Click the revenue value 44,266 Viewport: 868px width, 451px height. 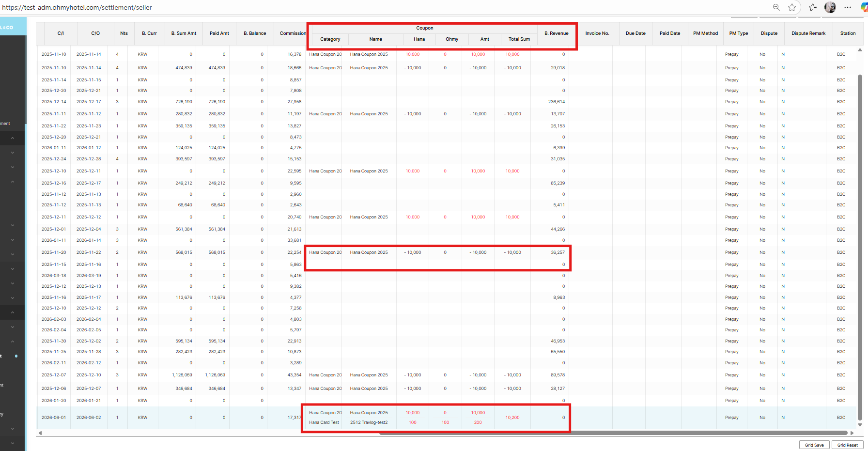558,229
